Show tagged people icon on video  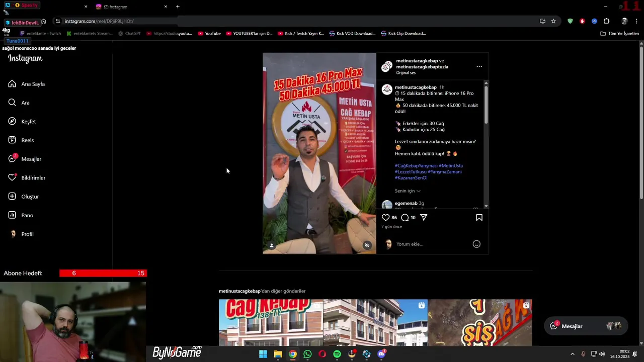pos(272,245)
